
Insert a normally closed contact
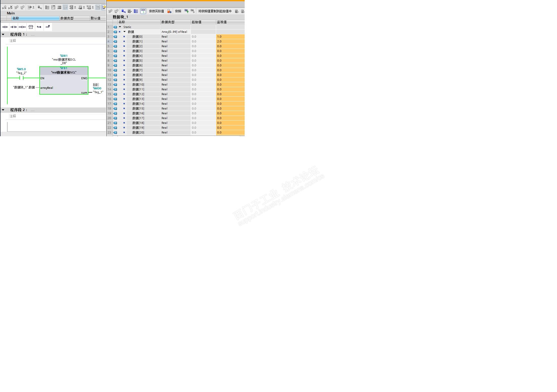[14, 27]
